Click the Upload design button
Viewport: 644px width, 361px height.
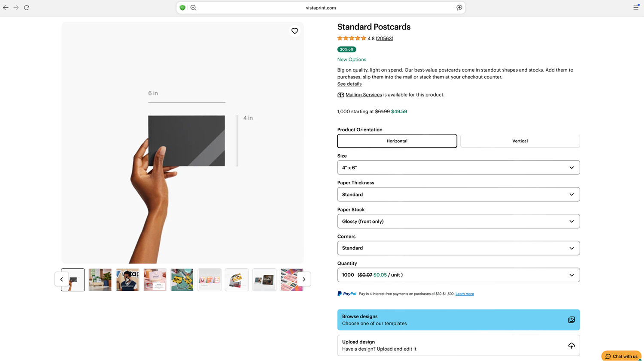458,345
